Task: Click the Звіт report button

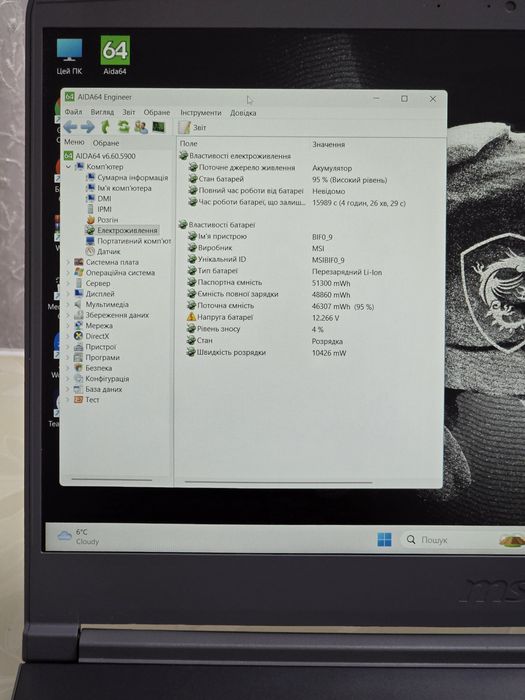Action: click(x=193, y=128)
